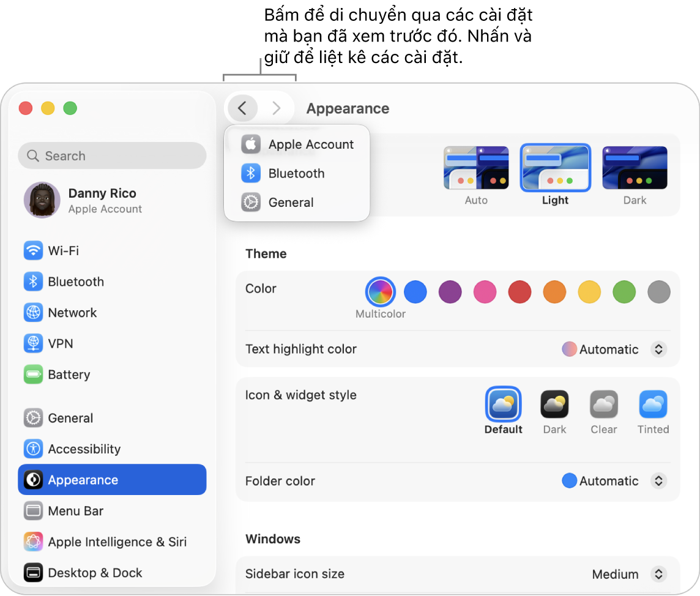Click the Search field
Viewport: 700px width, 596px height.
pos(113,156)
